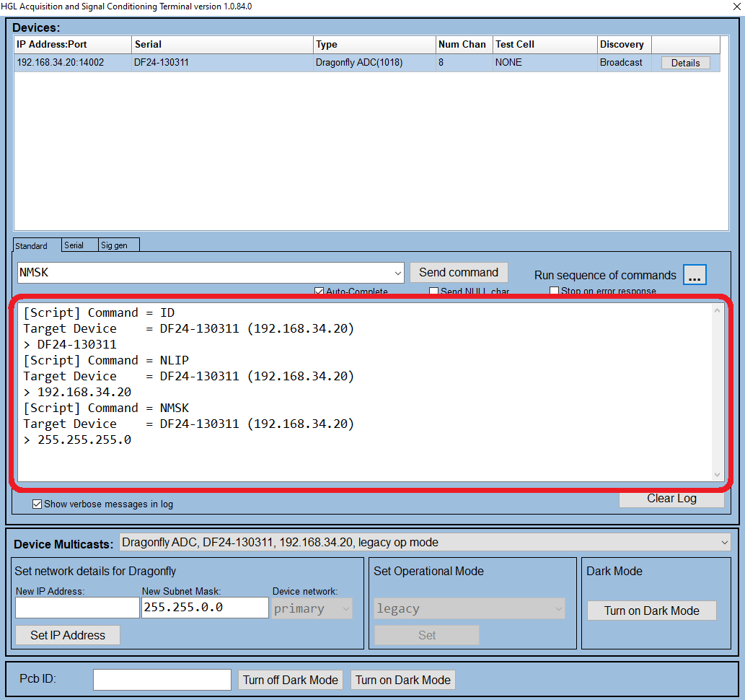Click the Serial column header
745x700 pixels.
click(222, 45)
